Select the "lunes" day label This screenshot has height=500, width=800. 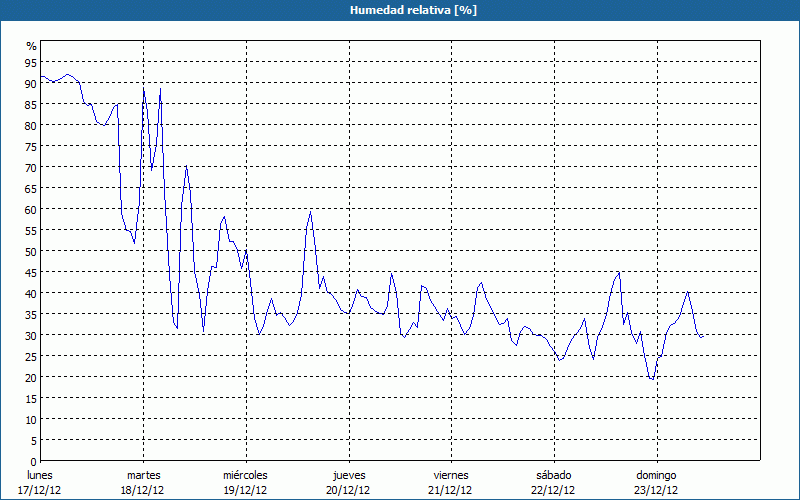pyautogui.click(x=40, y=475)
